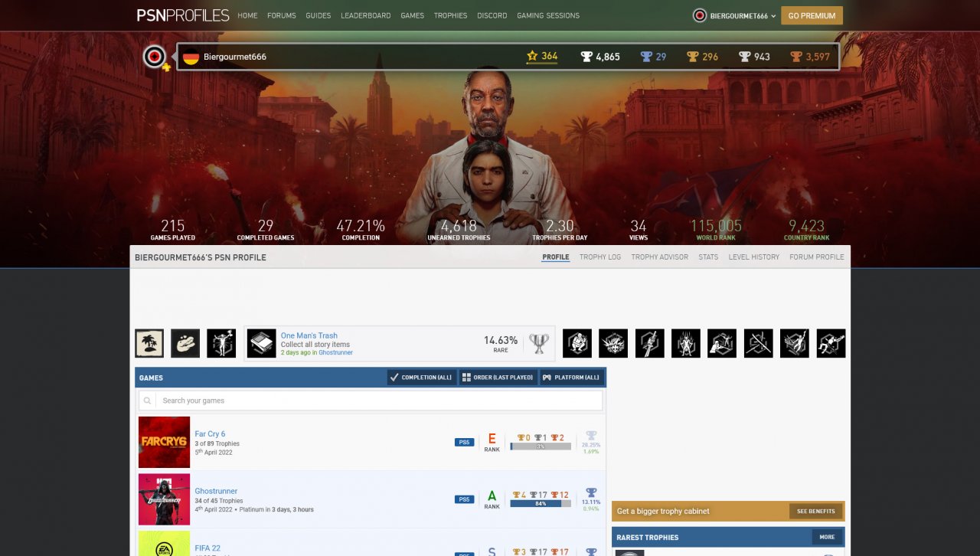
Task: Open the Order (Last Played) sort dropdown
Action: [498, 378]
